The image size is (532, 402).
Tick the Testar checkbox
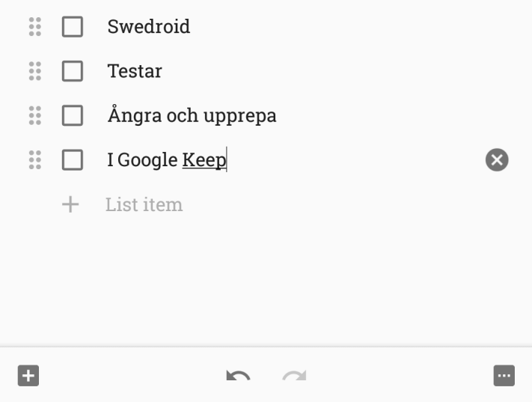click(x=73, y=71)
